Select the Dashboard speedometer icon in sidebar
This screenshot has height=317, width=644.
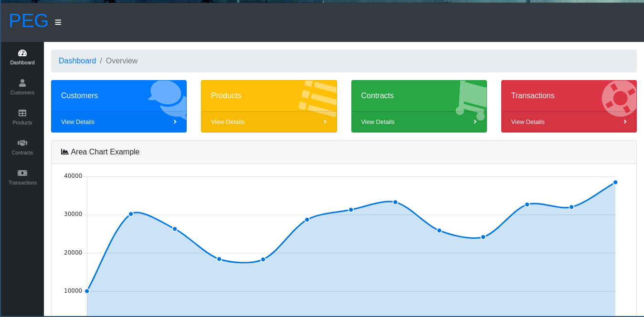point(22,52)
